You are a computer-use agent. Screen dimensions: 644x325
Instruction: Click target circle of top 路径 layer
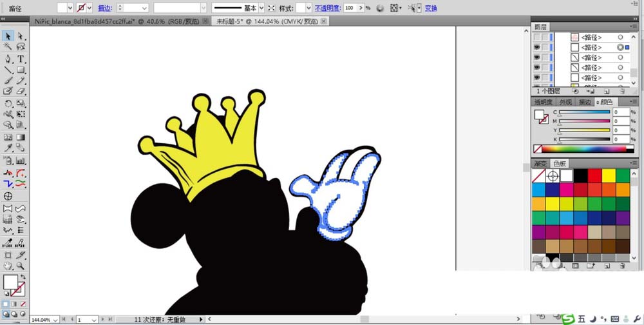point(620,37)
